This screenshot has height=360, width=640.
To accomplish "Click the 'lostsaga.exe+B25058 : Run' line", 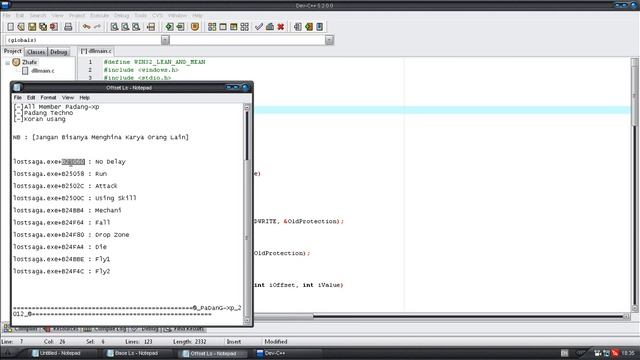I will [60, 174].
